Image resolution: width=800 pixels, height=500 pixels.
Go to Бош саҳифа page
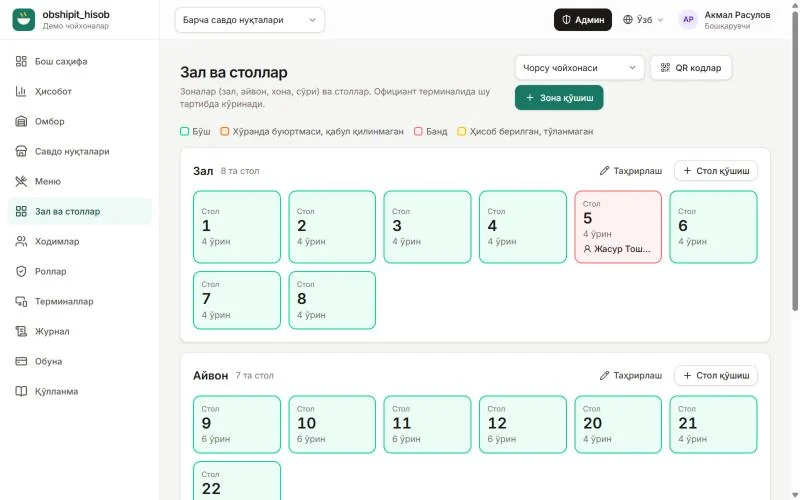pyautogui.click(x=80, y=61)
